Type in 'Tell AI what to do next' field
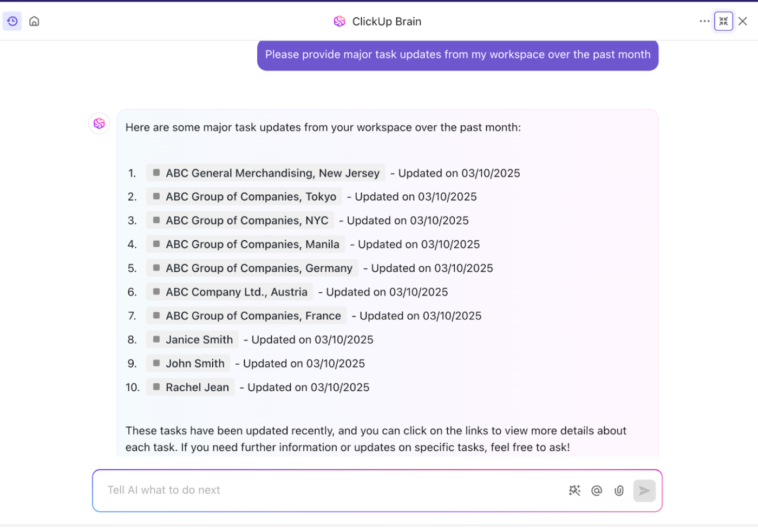This screenshot has height=532, width=758. [325, 490]
